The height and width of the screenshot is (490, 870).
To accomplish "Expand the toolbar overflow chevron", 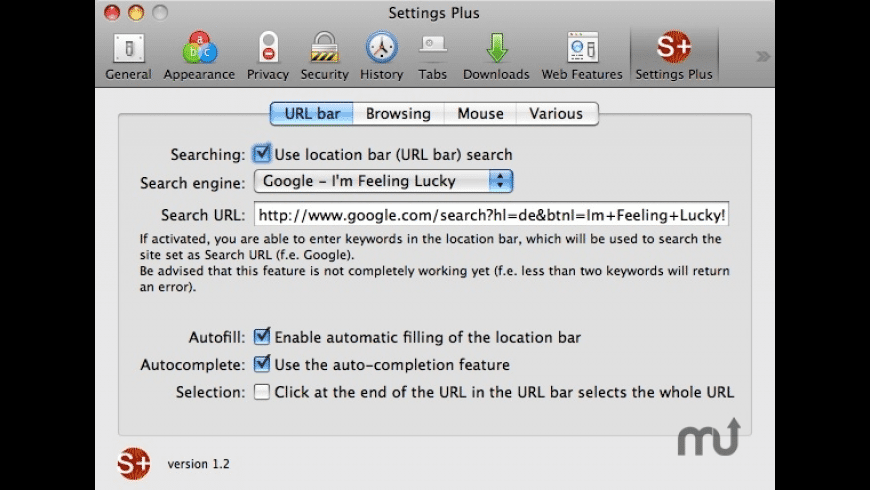I will pyautogui.click(x=763, y=56).
